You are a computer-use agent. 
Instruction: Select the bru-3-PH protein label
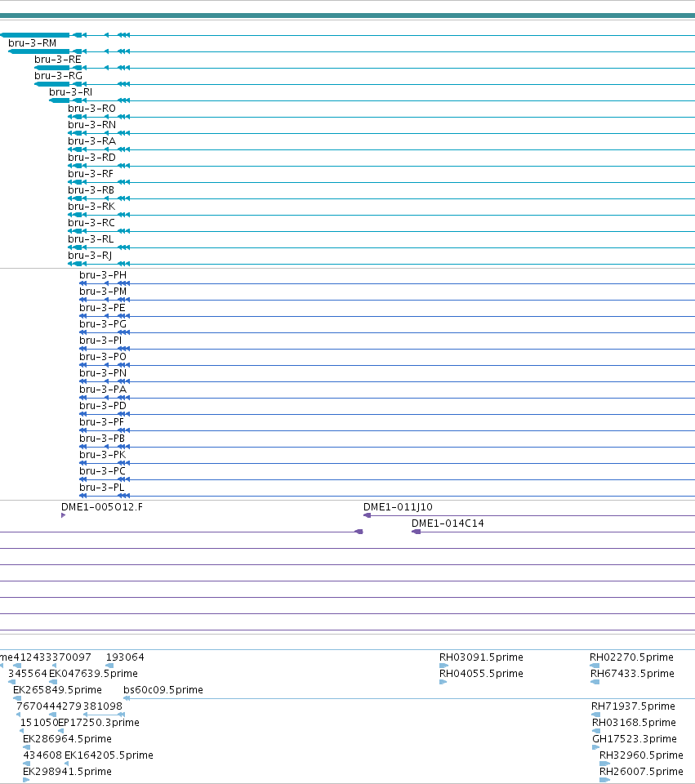[103, 275]
